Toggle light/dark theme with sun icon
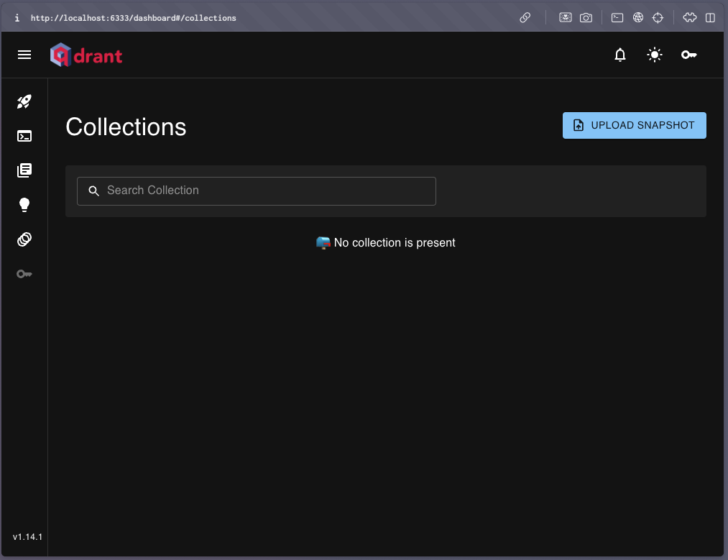The width and height of the screenshot is (728, 560). point(654,55)
